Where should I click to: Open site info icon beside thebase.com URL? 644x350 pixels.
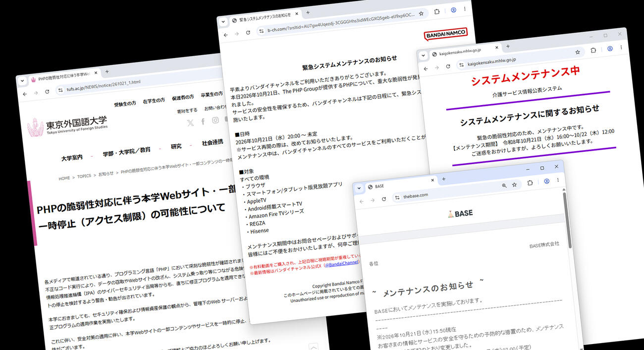[397, 198]
